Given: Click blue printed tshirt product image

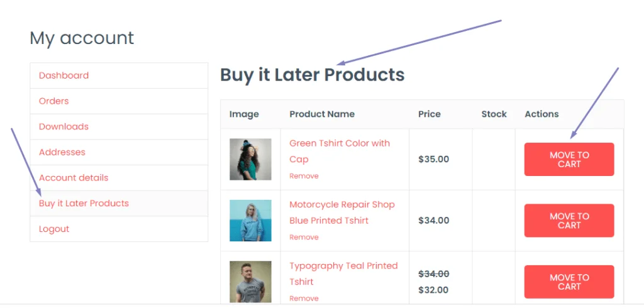Looking at the screenshot, I should pos(250,221).
